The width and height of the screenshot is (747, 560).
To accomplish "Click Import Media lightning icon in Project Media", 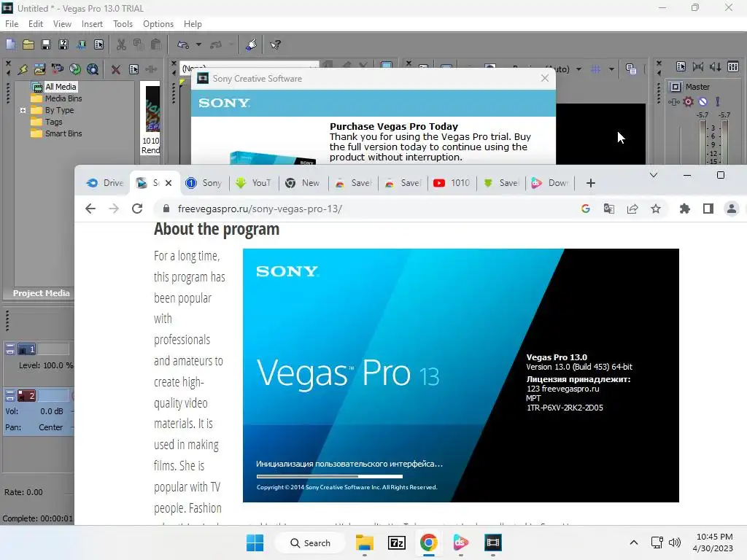I will 23,69.
